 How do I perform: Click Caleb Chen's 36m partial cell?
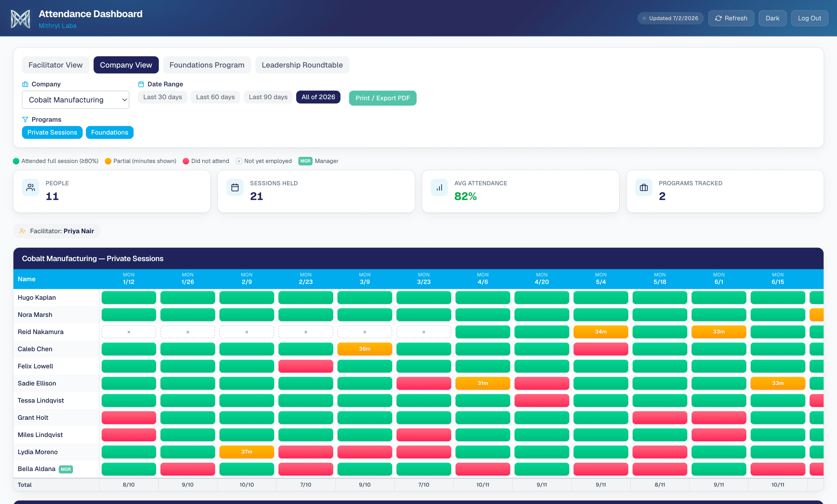click(365, 349)
